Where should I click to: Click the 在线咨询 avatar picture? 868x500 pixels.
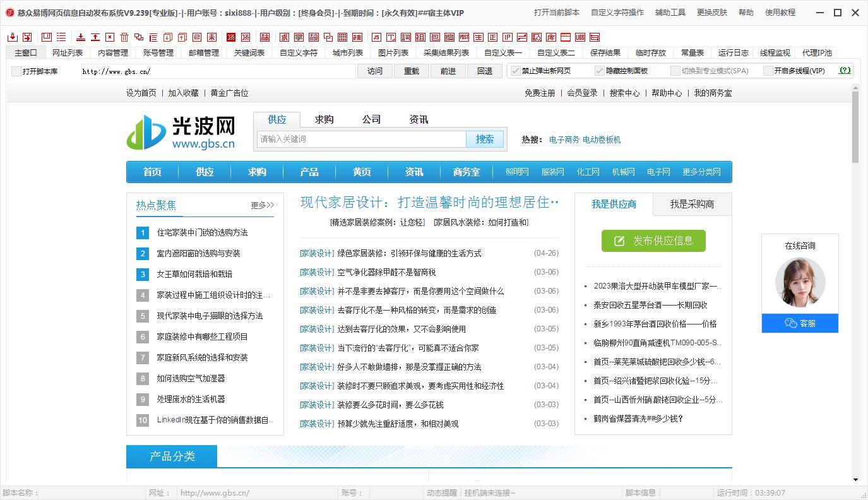[x=800, y=282]
